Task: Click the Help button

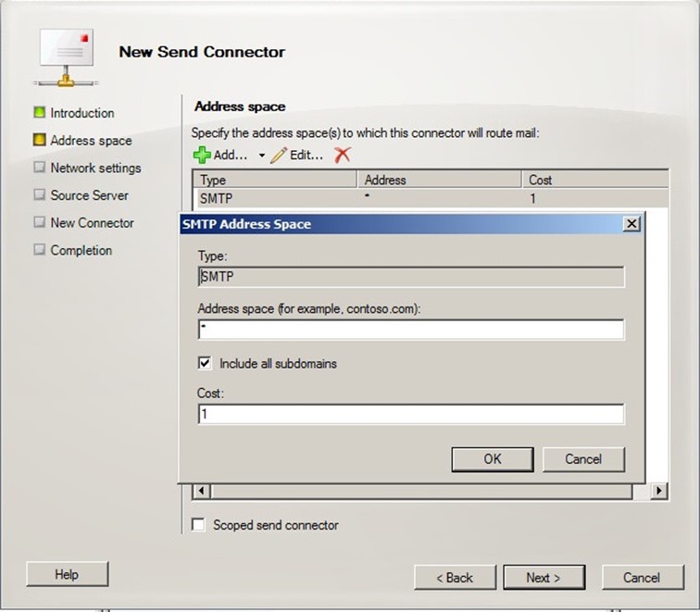Action: (67, 574)
